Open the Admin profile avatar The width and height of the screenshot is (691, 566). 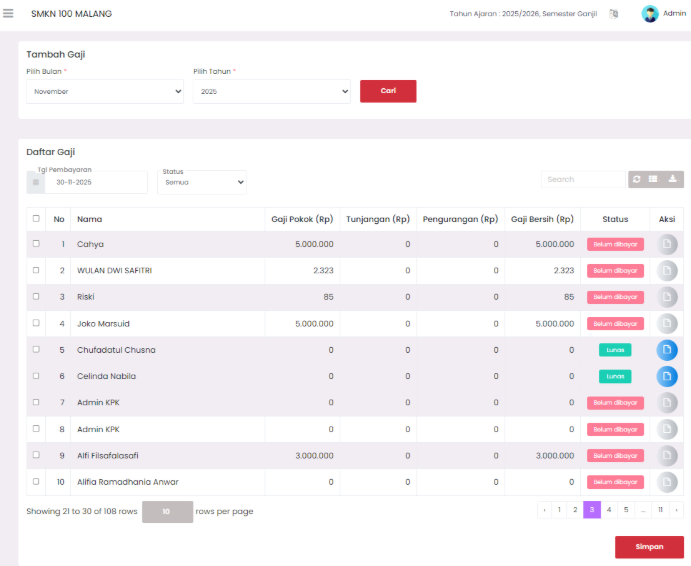650,14
